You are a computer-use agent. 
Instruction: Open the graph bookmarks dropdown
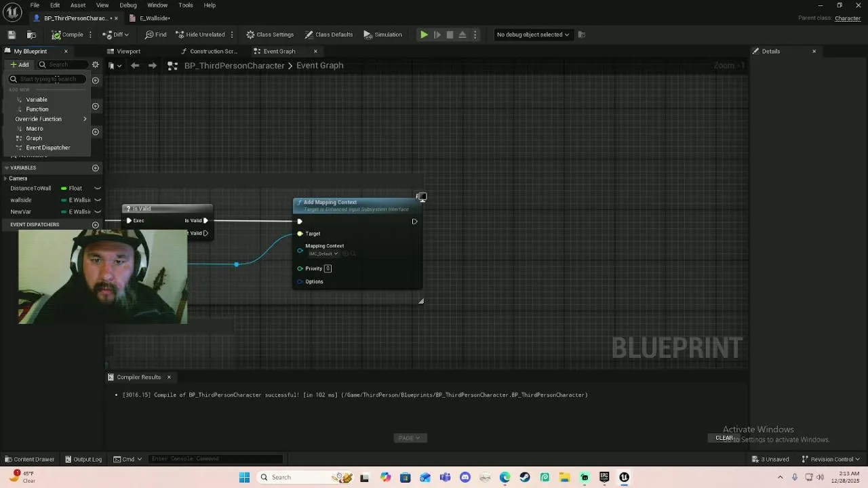[115, 66]
